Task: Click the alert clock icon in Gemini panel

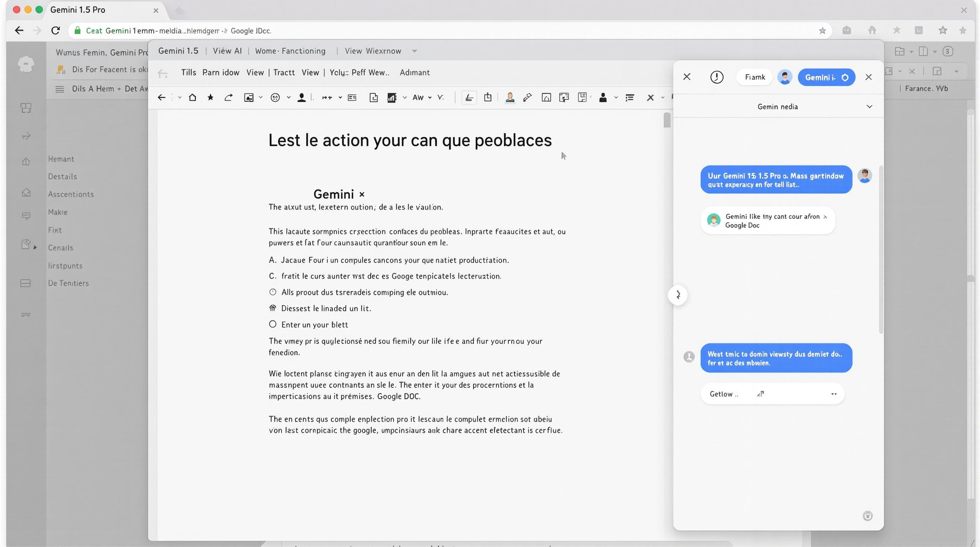Action: [717, 77]
